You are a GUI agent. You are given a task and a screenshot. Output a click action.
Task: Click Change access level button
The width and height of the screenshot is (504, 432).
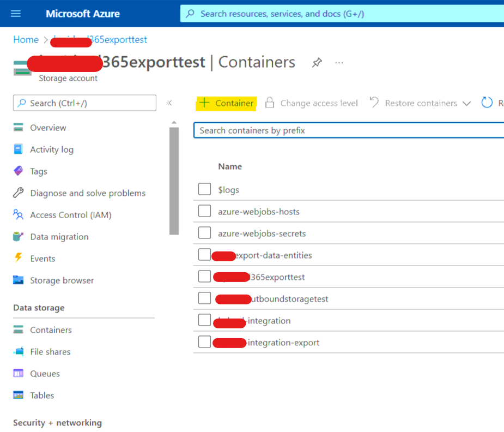click(311, 103)
